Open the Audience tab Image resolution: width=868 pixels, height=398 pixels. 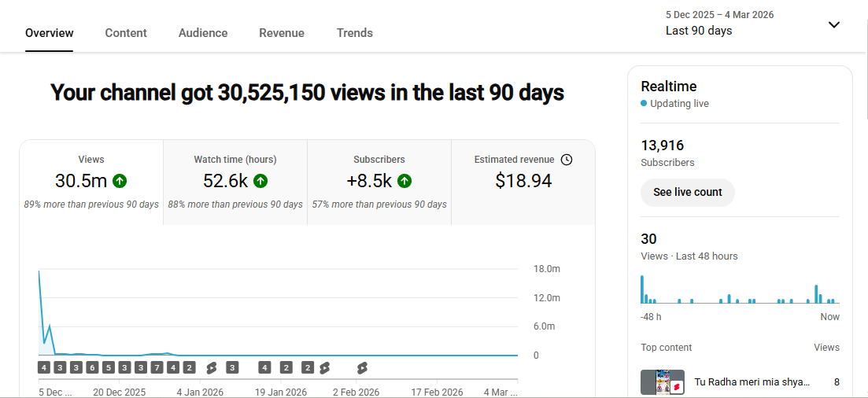click(203, 33)
